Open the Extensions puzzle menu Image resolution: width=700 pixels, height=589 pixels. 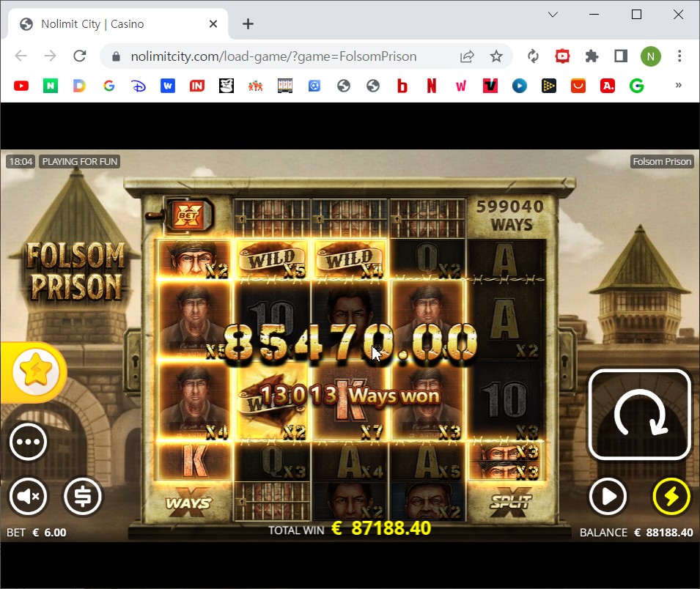tap(592, 56)
